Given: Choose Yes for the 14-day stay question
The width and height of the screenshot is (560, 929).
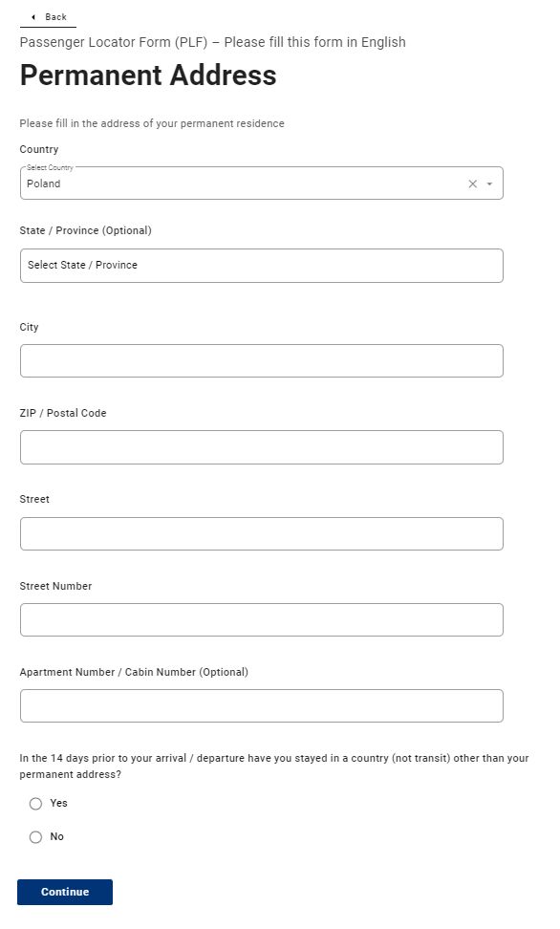Looking at the screenshot, I should click(x=35, y=804).
